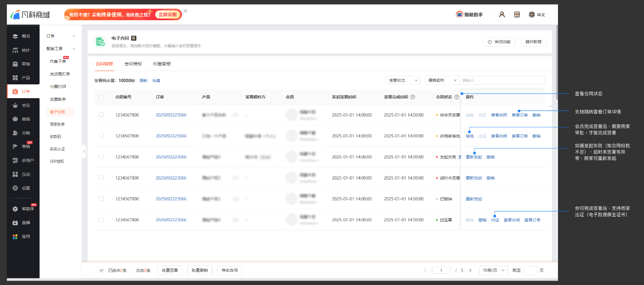644x285 pixels.
Task: Click the 充值 link near remaining quota
Action: (x=156, y=81)
